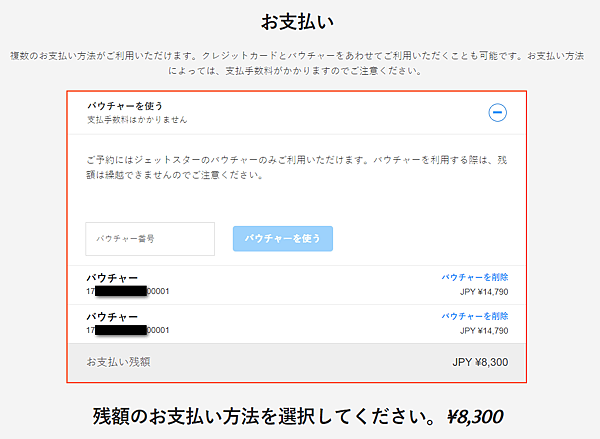Image resolution: width=600 pixels, height=439 pixels.
Task: Click the 支払手数料はかかりません subtitle
Action: [137, 120]
